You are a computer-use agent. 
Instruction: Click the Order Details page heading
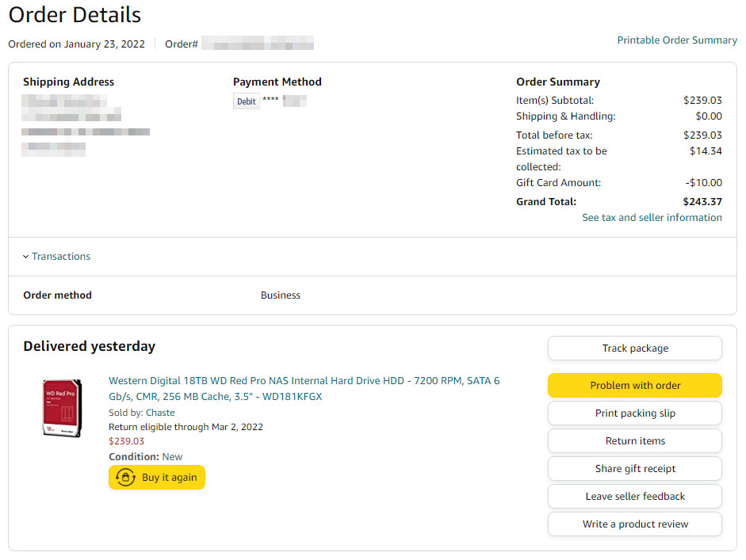tap(75, 15)
